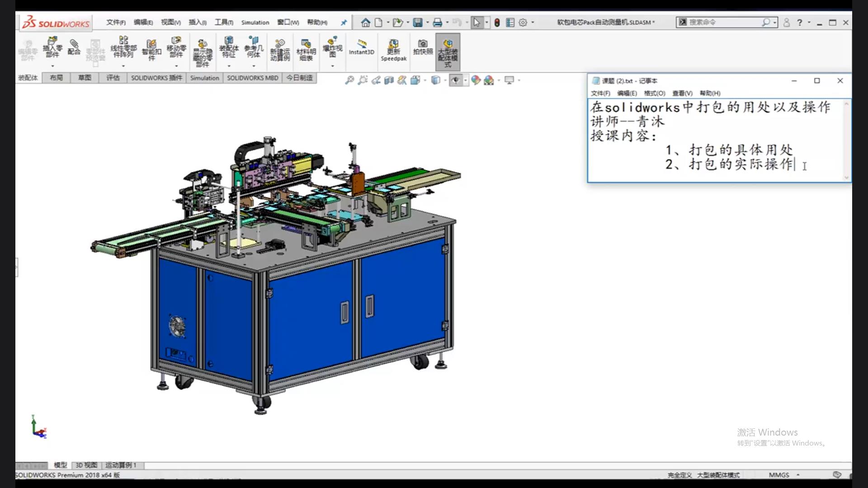Expand the Insert Components dropdown arrow
This screenshot has height=488, width=868.
pos(52,66)
